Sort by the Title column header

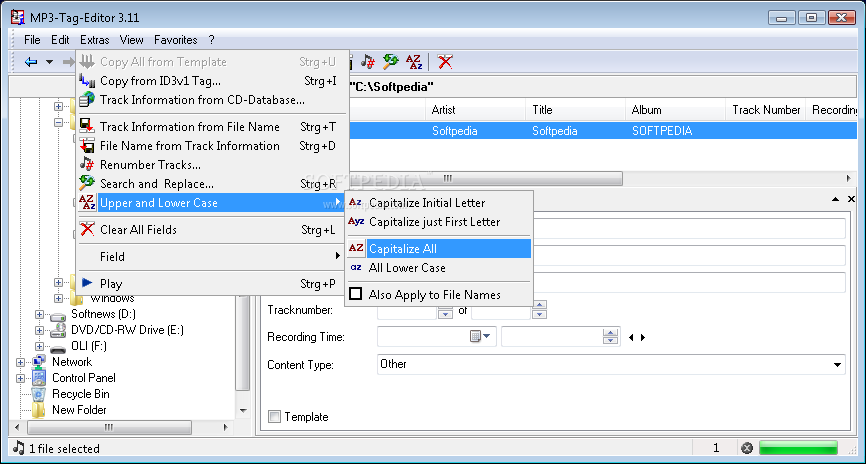(x=575, y=110)
